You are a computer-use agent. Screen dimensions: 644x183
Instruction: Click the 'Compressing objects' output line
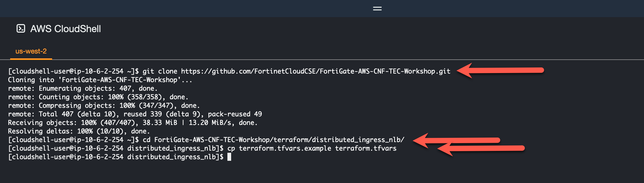pyautogui.click(x=104, y=105)
